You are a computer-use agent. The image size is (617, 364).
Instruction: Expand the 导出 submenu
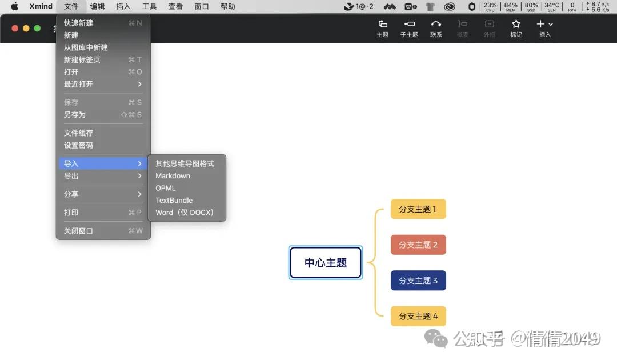[71, 176]
